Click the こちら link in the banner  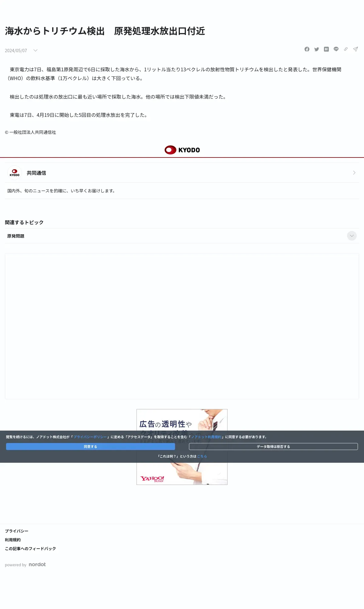click(202, 456)
